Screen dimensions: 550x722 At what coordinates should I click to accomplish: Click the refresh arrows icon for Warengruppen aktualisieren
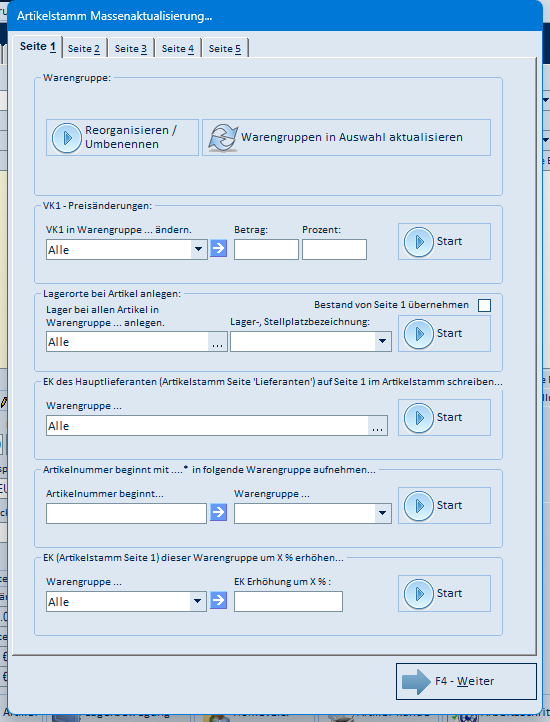pos(223,138)
